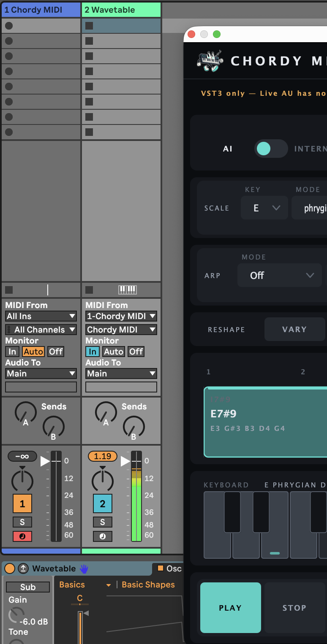Screen dimensions: 327x644
Task: Click the Sub Gain knob in Wavetable
Action: pos(16,616)
